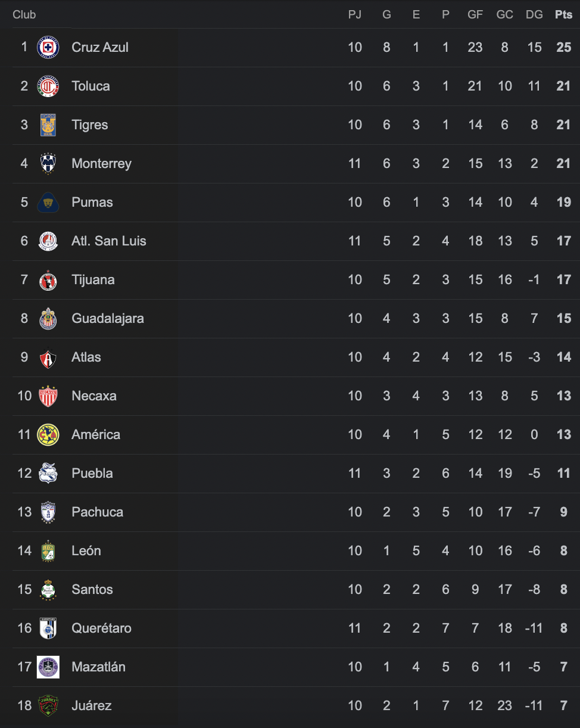This screenshot has height=728, width=580.
Task: Click Santos points value of 8
Action: click(x=563, y=590)
